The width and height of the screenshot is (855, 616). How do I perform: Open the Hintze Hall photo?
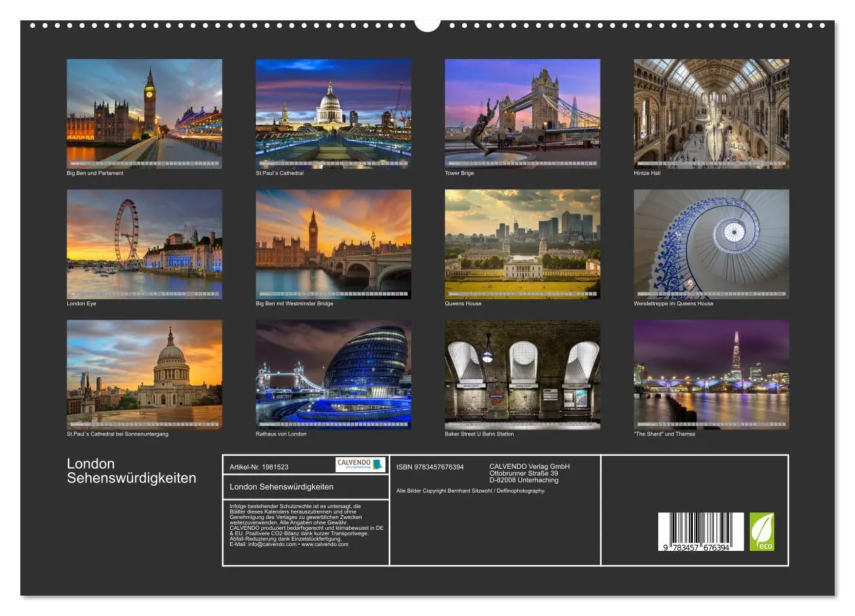tap(711, 113)
